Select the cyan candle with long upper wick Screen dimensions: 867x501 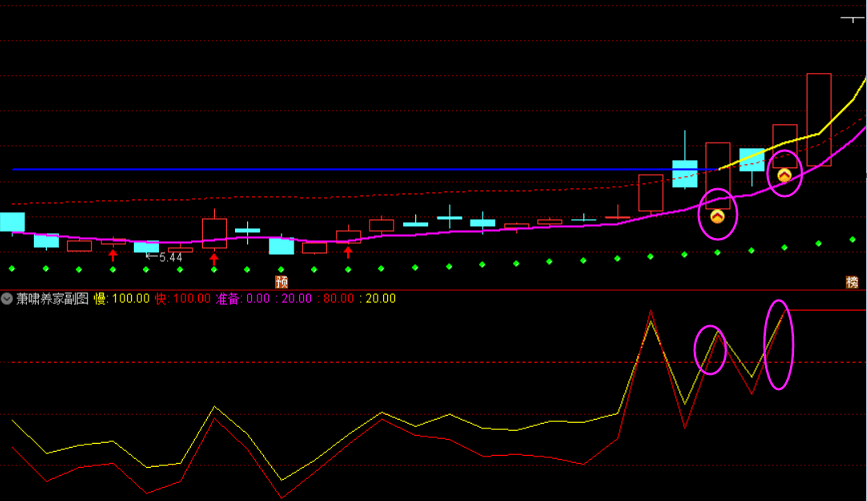(685, 173)
